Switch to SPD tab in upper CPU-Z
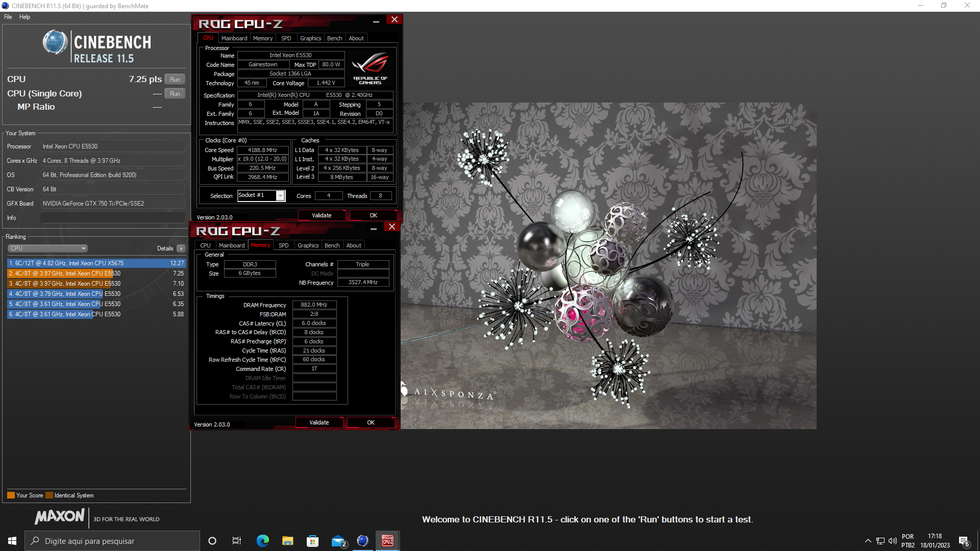This screenshot has width=980, height=551. pyautogui.click(x=286, y=38)
